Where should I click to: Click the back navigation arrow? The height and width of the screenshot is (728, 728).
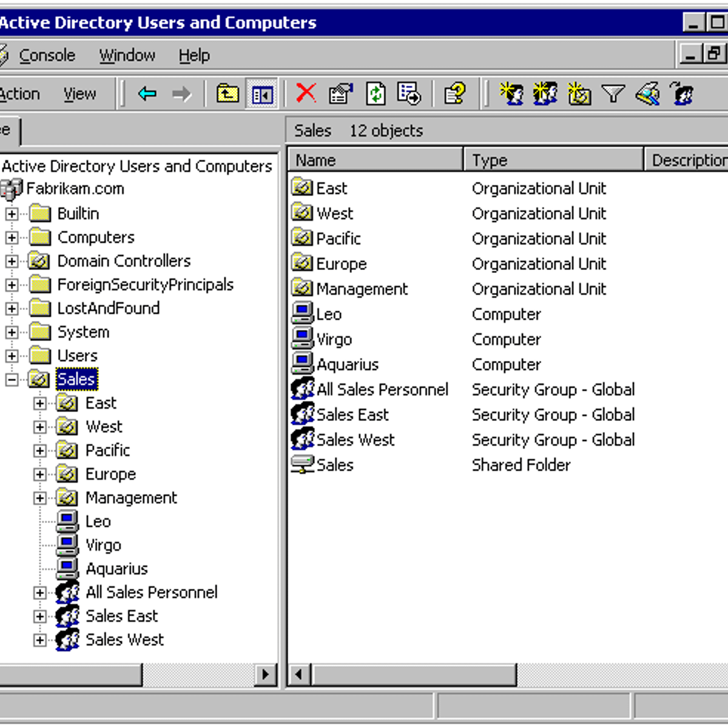pos(147,94)
